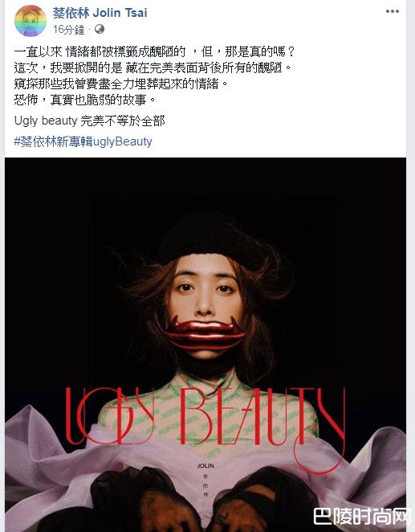This screenshot has height=532, width=415.
Task: Open the #蔡依林新專輯uglyBeauty hashtag
Action: 83,141
